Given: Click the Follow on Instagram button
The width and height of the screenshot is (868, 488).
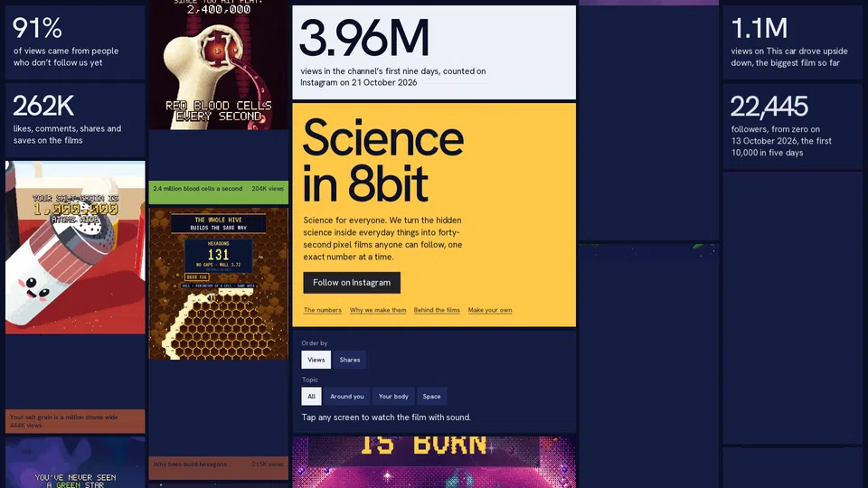Looking at the screenshot, I should coord(352,283).
